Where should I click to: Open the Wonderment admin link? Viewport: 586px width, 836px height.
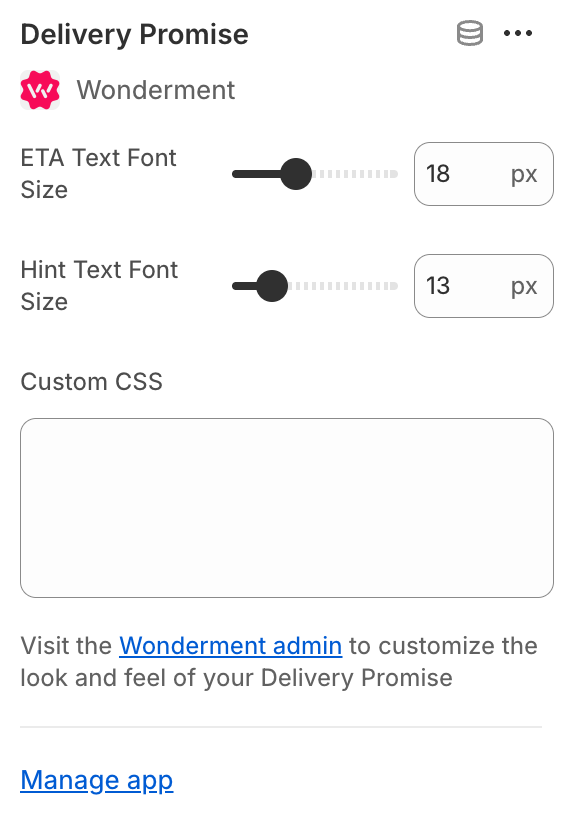[230, 646]
